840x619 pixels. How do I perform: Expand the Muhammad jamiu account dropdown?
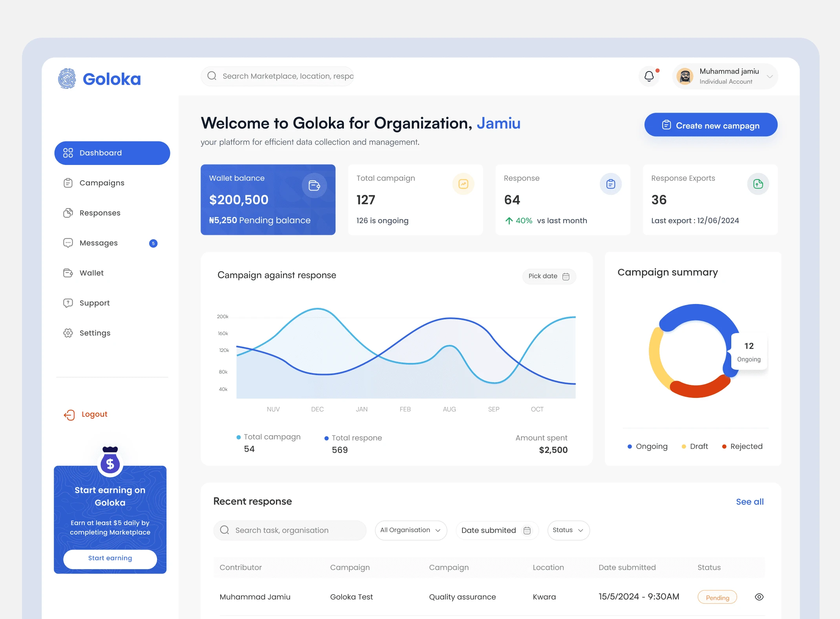[769, 77]
